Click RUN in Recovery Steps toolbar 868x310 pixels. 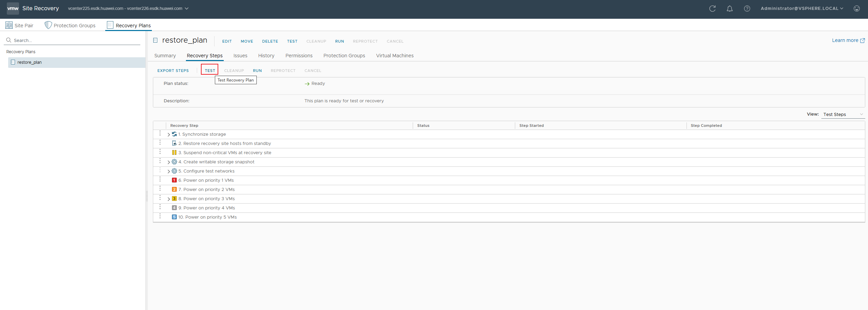pyautogui.click(x=257, y=71)
